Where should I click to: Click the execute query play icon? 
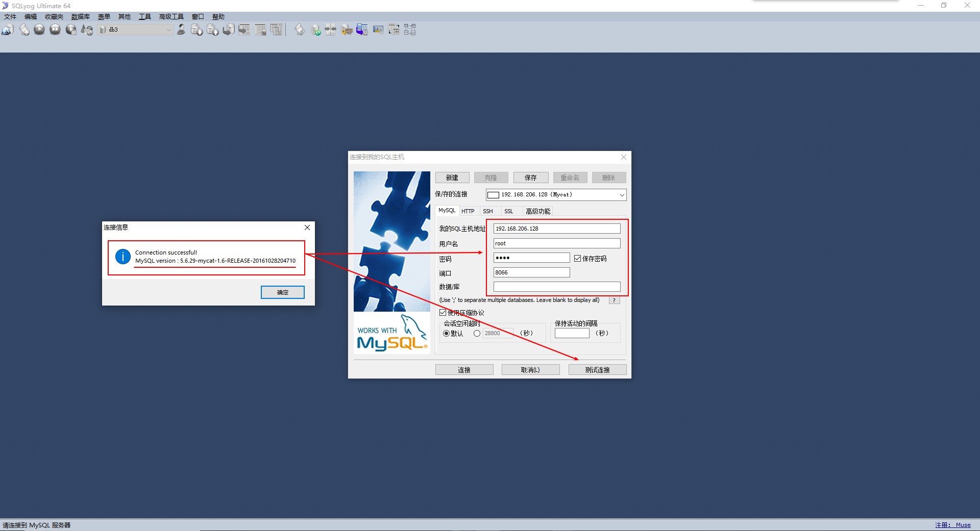pyautogui.click(x=39, y=30)
